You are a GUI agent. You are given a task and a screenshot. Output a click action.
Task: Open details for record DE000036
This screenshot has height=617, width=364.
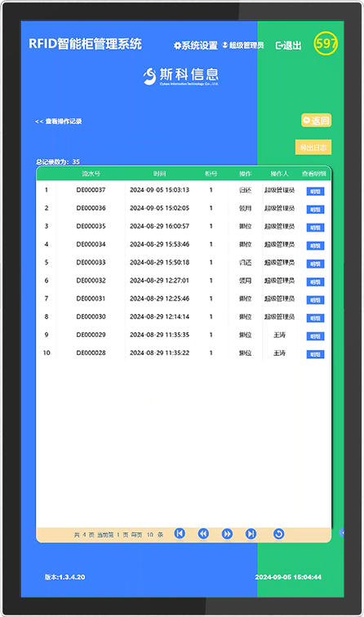coord(315,209)
